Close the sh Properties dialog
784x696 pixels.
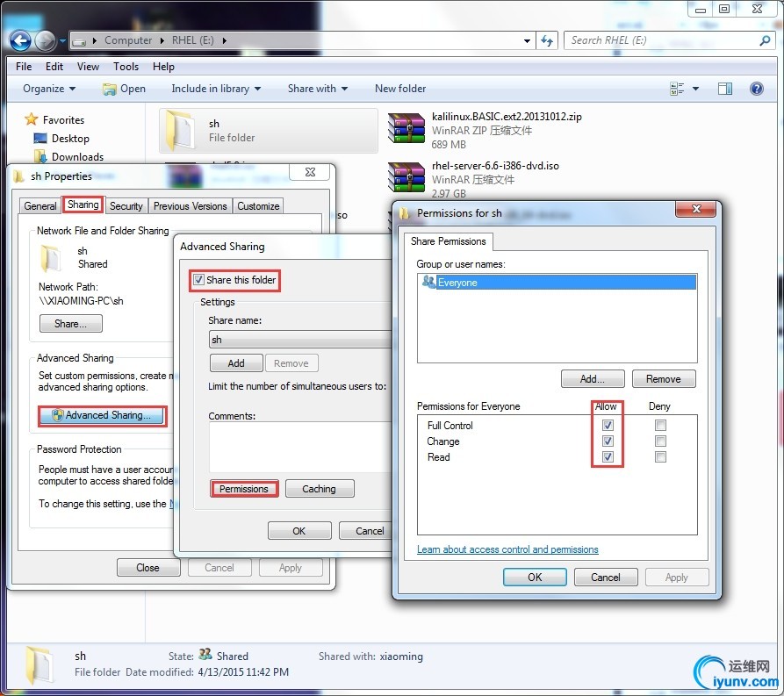coord(310,172)
